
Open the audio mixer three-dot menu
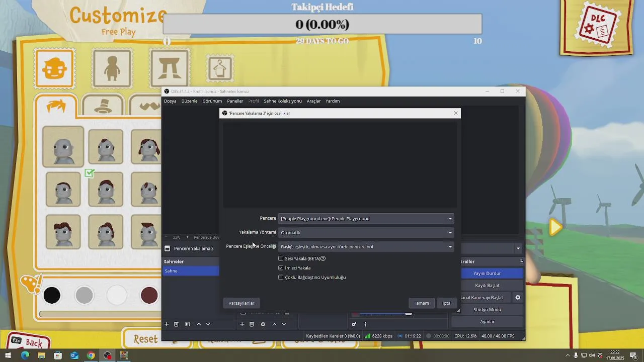click(365, 324)
